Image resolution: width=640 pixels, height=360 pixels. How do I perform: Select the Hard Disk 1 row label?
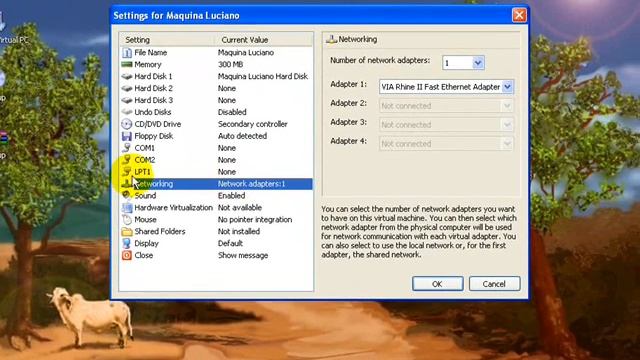pos(153,76)
